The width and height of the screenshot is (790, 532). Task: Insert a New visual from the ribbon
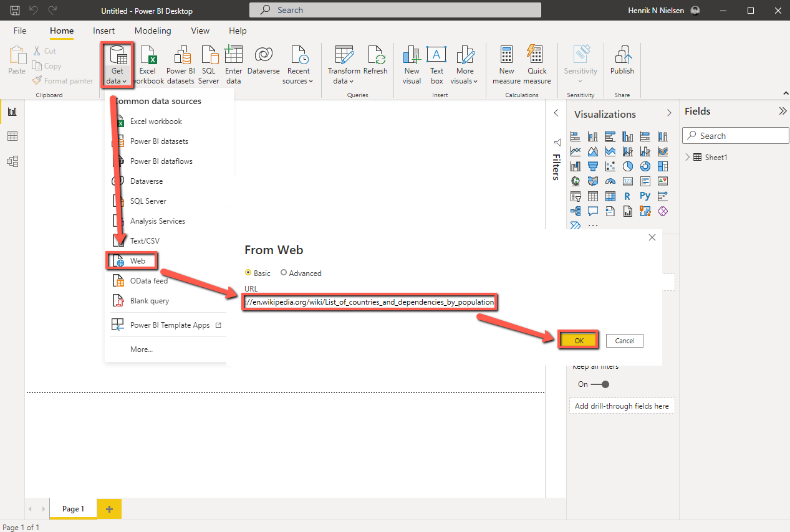coord(412,65)
